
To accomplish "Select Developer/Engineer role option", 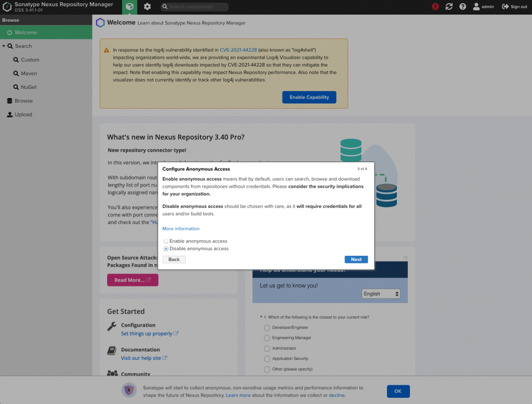I will (267, 328).
